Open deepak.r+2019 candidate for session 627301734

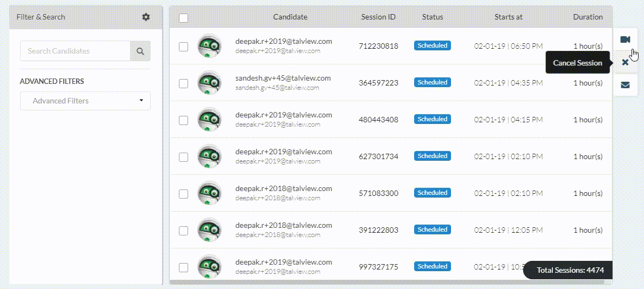point(284,152)
